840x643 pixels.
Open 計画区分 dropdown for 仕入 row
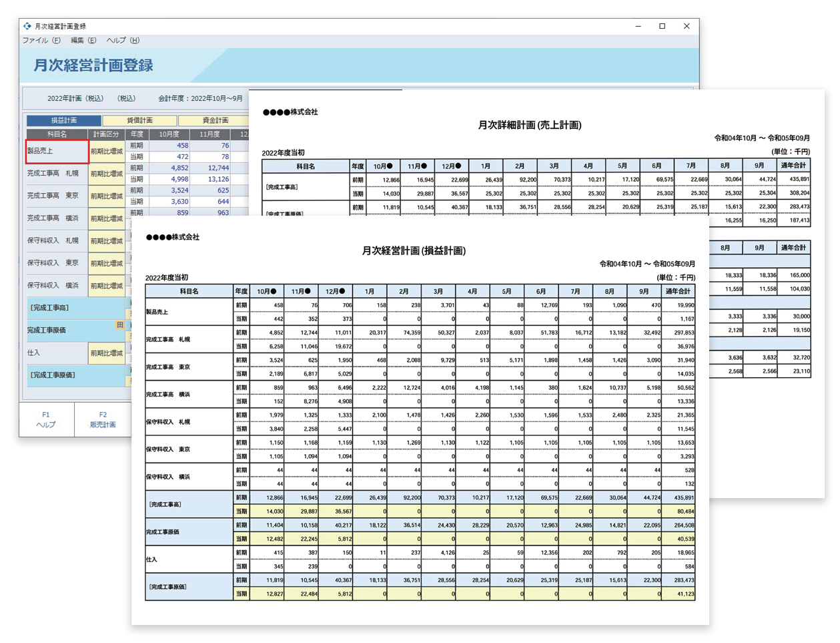107,353
